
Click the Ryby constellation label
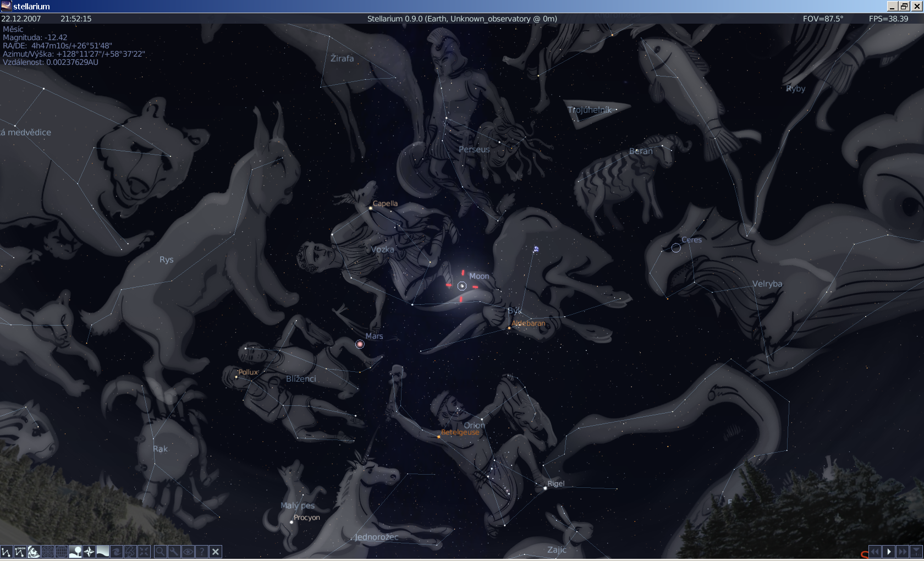[795, 89]
